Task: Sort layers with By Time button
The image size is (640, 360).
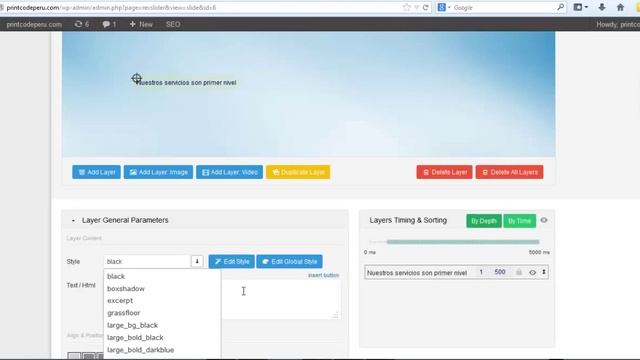Action: pyautogui.click(x=519, y=221)
